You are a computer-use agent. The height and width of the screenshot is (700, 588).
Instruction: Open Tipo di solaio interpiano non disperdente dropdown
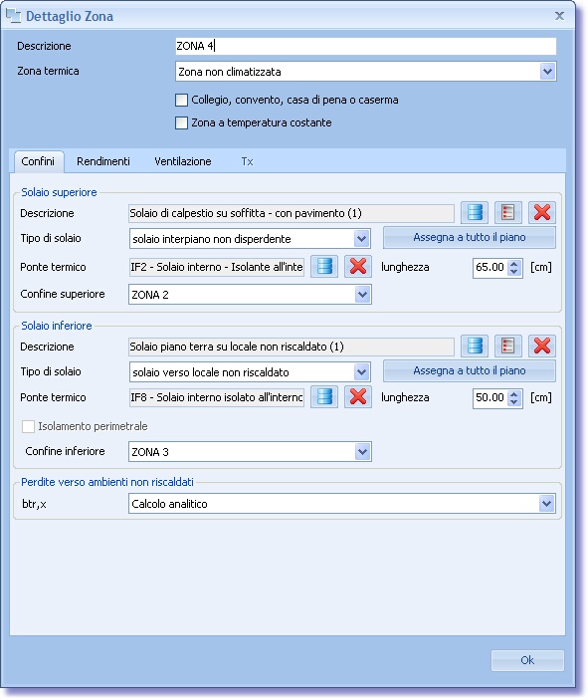(x=362, y=238)
